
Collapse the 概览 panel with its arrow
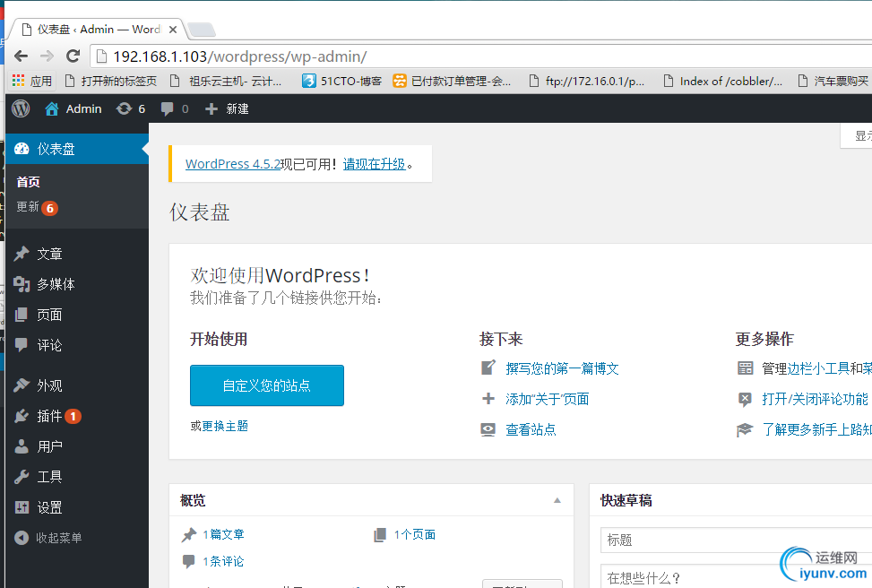pyautogui.click(x=557, y=500)
